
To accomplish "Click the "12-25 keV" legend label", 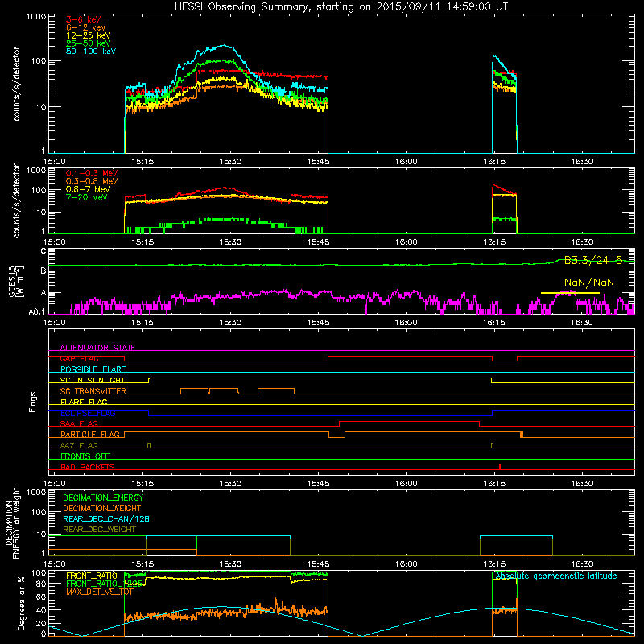I will coord(89,35).
